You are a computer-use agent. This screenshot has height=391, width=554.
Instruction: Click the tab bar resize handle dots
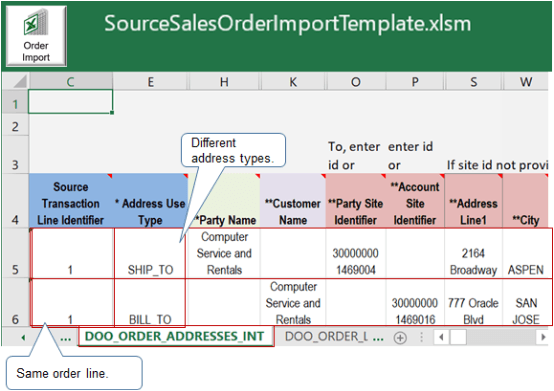tap(421, 337)
